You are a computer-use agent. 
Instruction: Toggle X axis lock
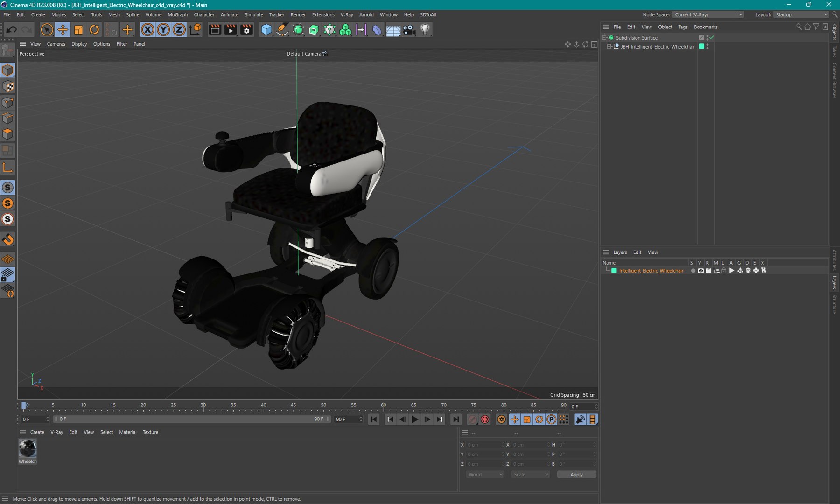pyautogui.click(x=147, y=30)
